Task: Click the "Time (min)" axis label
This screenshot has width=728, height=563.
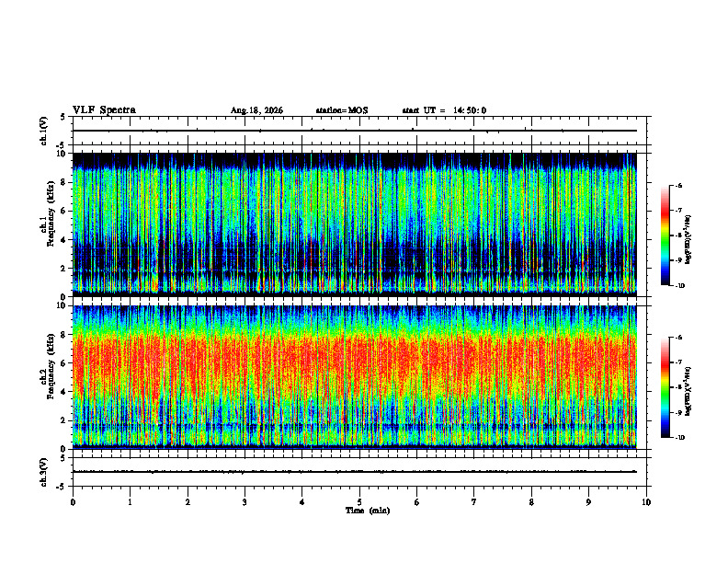Action: pyautogui.click(x=368, y=511)
